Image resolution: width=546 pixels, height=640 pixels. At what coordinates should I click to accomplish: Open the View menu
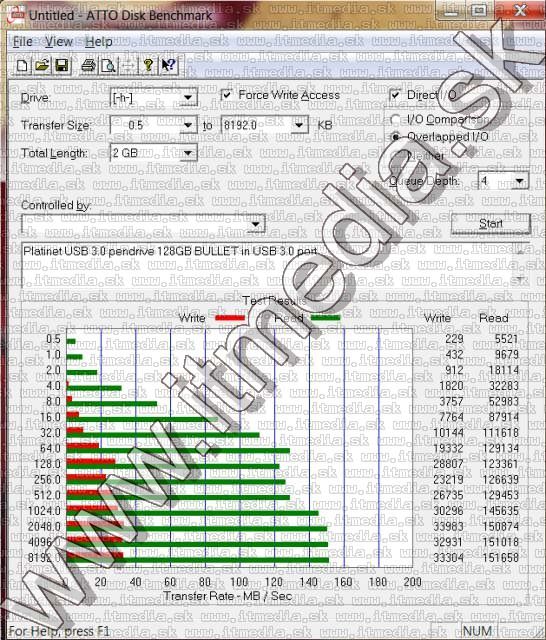tap(59, 42)
